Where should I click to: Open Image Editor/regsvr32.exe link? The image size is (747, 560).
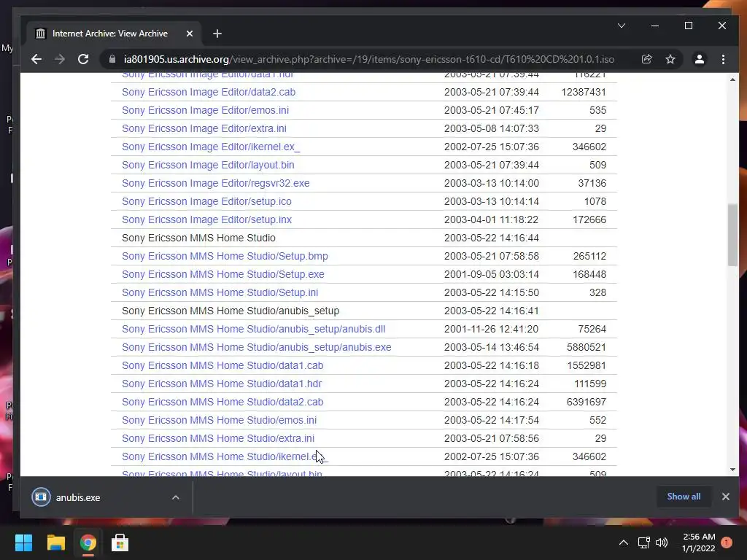point(215,183)
